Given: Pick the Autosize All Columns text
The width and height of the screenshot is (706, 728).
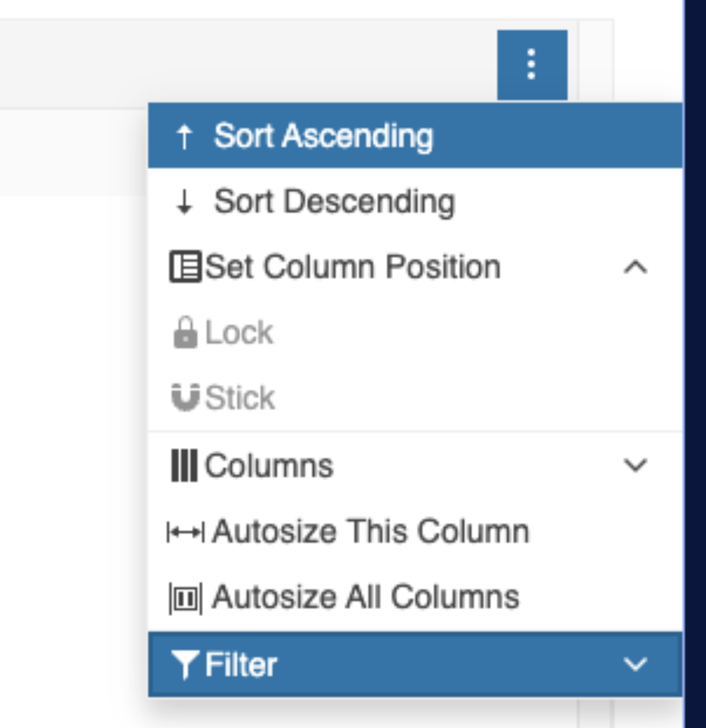Looking at the screenshot, I should point(365,598).
